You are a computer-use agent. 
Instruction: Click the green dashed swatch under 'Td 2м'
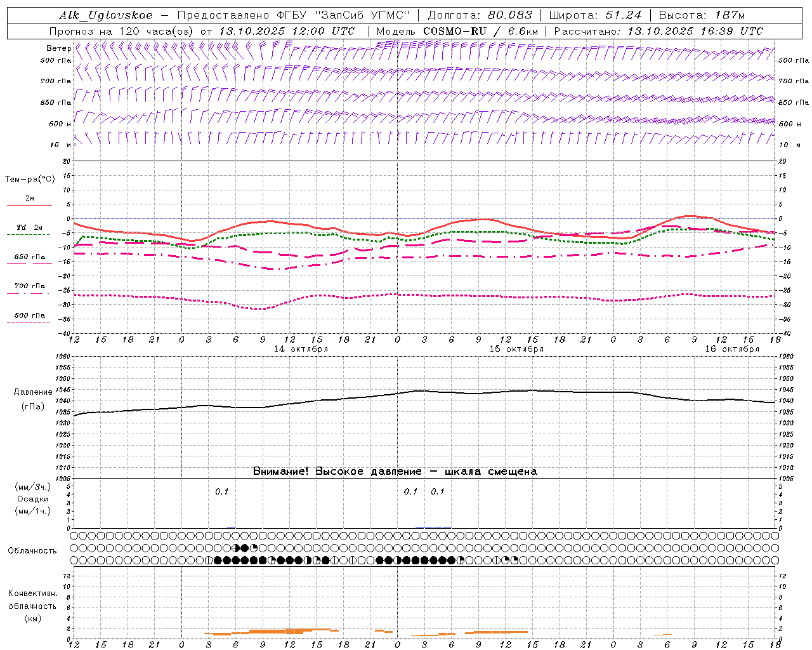pyautogui.click(x=28, y=235)
